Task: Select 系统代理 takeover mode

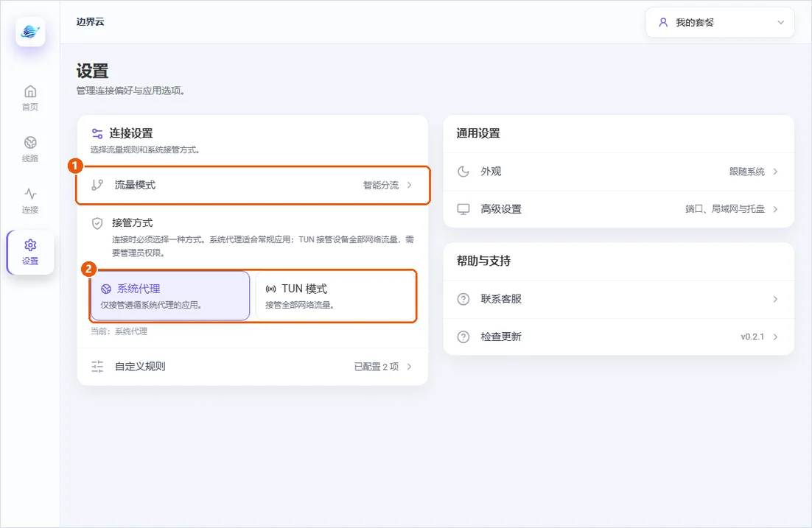Action: (x=170, y=295)
